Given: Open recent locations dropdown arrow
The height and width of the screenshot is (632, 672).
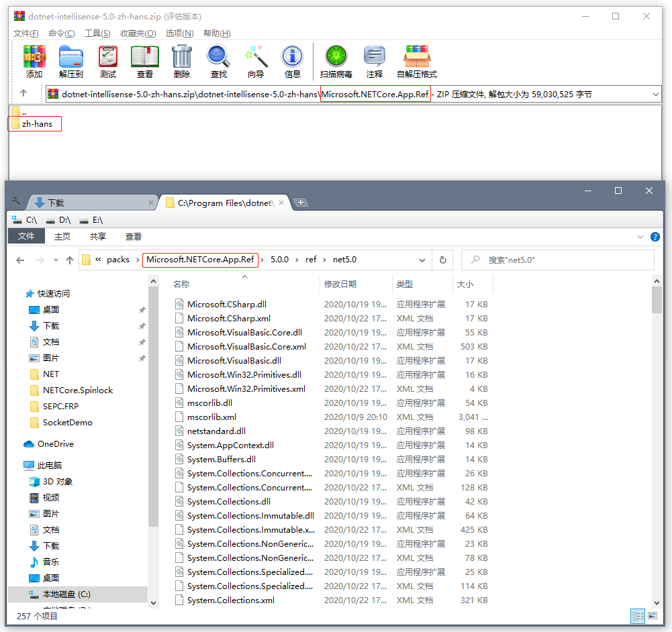Looking at the screenshot, I should tap(56, 260).
